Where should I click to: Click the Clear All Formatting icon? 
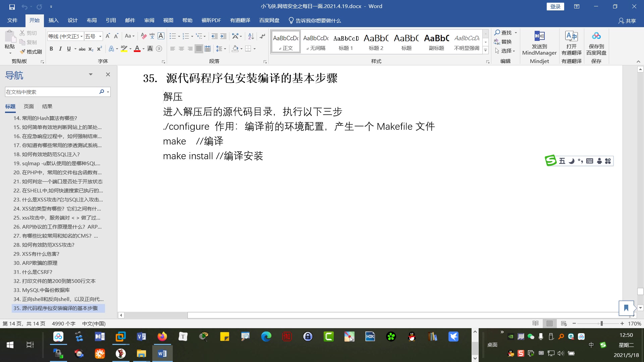tap(144, 36)
